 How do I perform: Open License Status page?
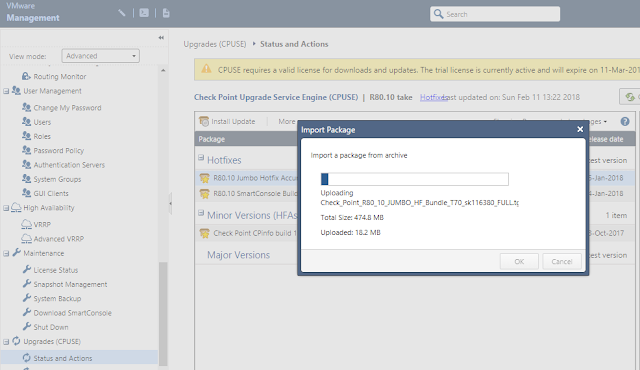coord(56,270)
